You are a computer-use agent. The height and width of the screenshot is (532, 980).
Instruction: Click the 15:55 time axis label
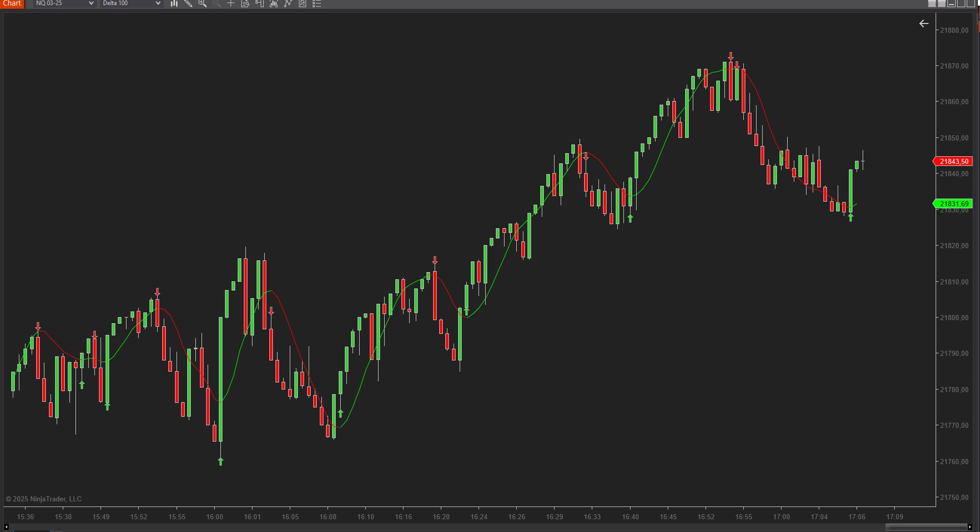click(177, 517)
